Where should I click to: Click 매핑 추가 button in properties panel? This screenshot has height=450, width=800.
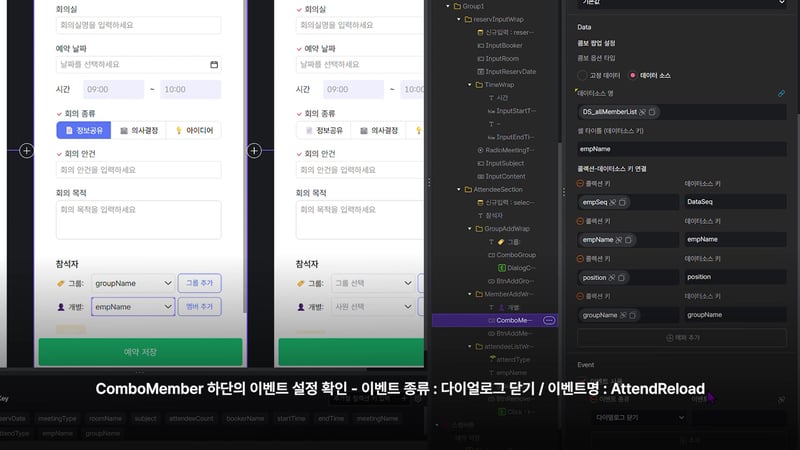tap(682, 338)
